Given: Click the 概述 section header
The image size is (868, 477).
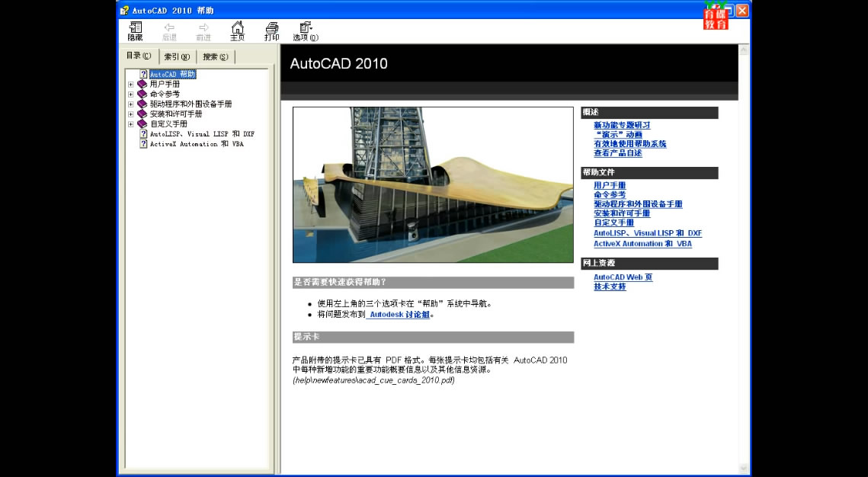Looking at the screenshot, I should pyautogui.click(x=649, y=112).
